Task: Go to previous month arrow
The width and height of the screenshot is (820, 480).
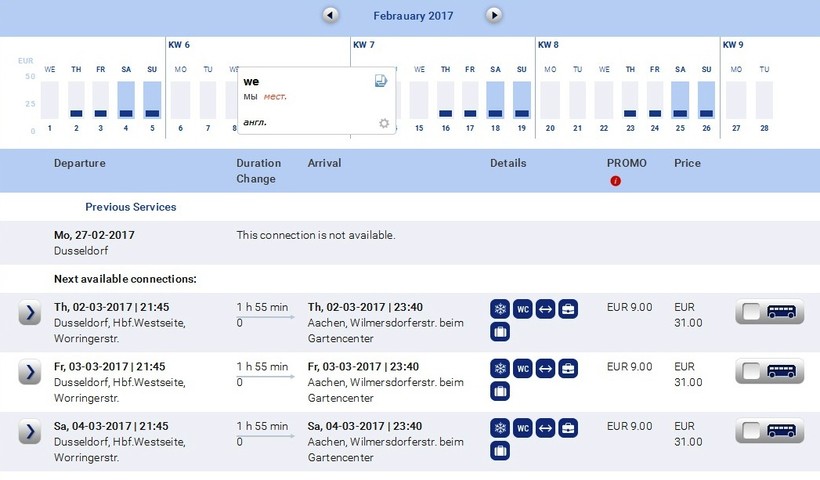Action: (331, 15)
